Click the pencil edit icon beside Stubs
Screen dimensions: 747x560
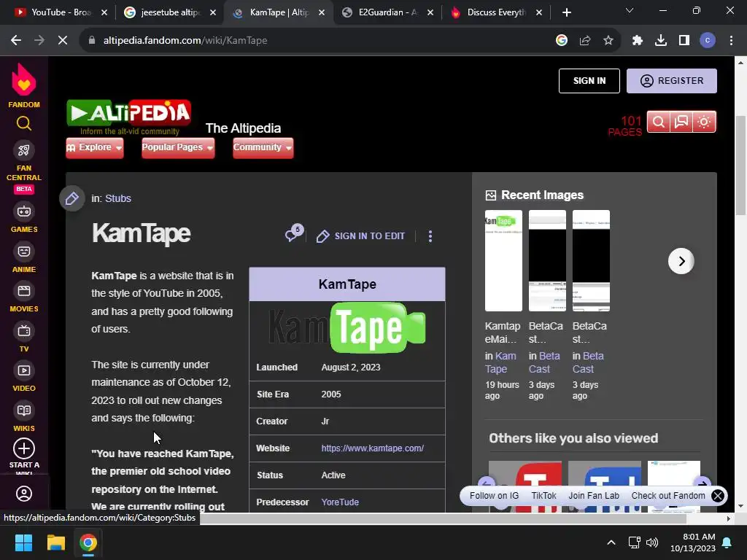pyautogui.click(x=72, y=198)
